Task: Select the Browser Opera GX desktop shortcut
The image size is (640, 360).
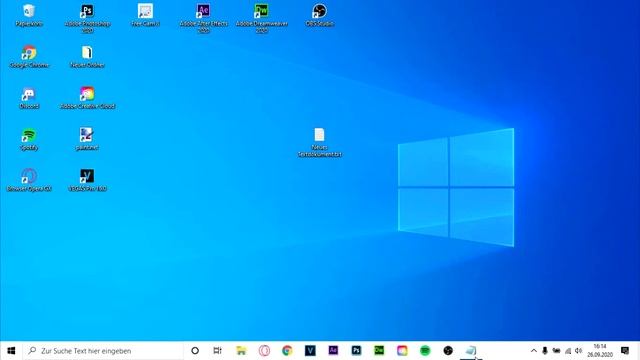Action: tap(29, 180)
